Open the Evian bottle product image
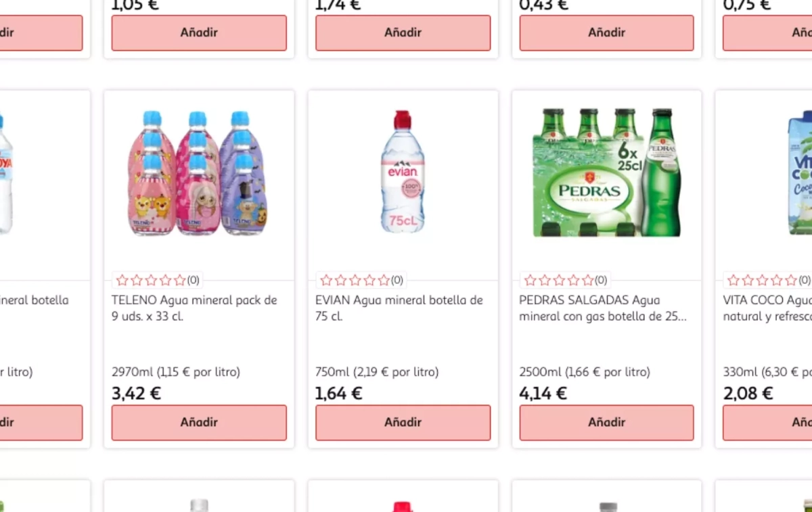This screenshot has height=512, width=812. (x=403, y=173)
